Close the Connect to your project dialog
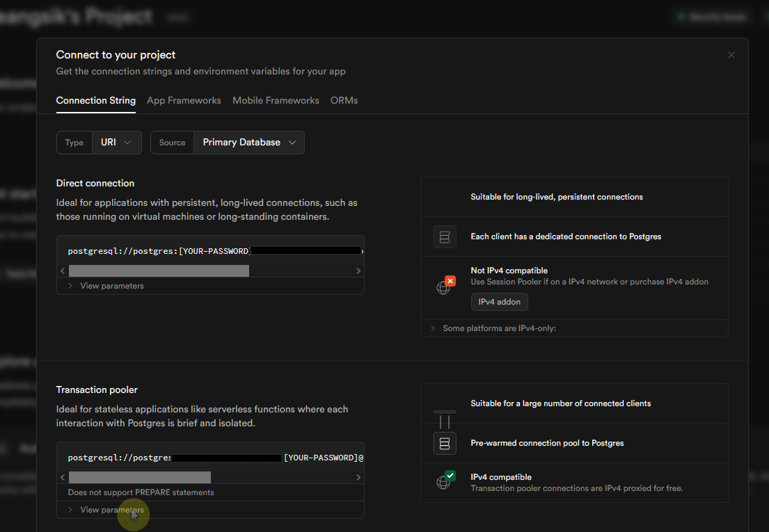 click(731, 55)
